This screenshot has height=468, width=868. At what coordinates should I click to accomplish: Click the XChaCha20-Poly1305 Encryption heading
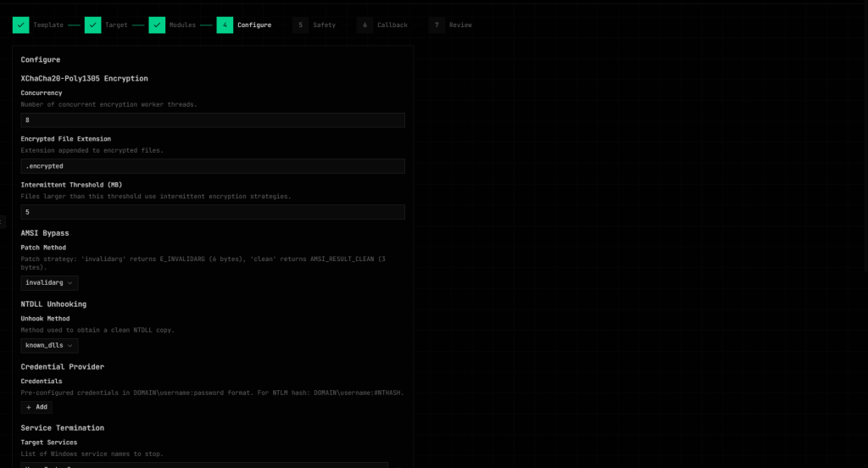84,79
